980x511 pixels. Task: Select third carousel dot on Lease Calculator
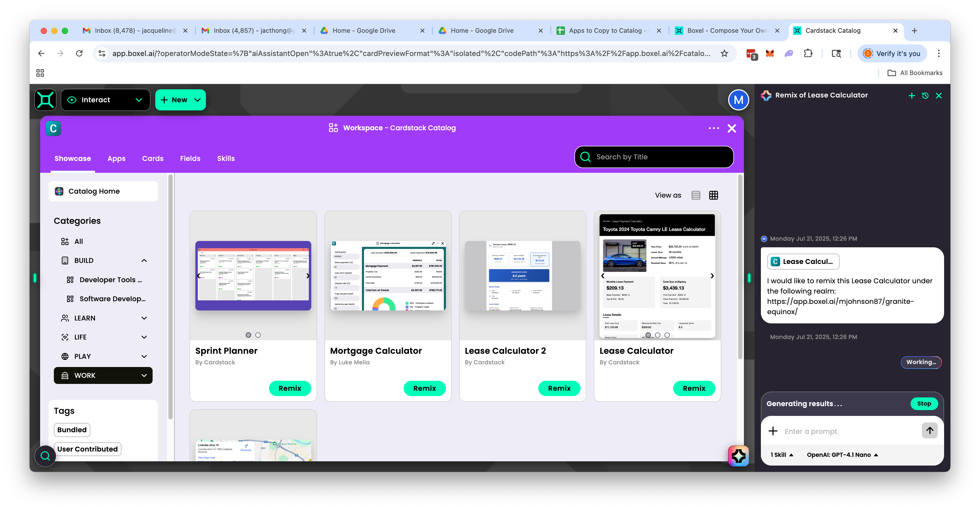click(x=667, y=335)
